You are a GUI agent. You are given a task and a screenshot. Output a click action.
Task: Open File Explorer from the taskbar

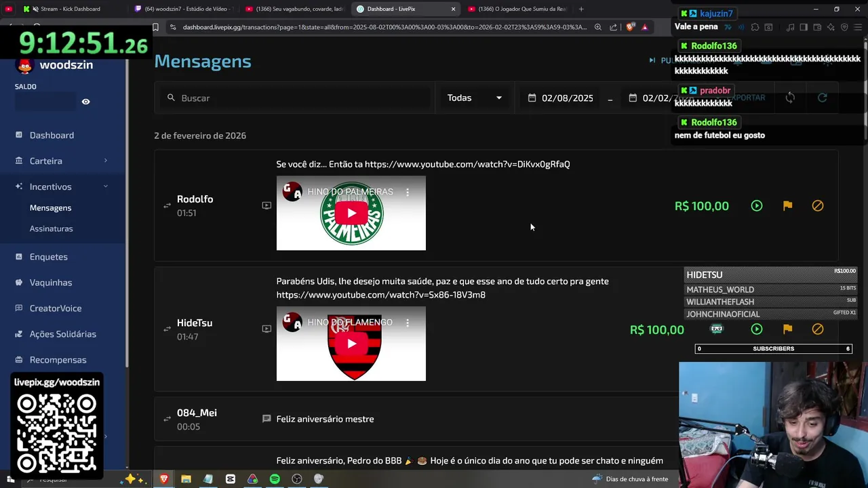[186, 479]
